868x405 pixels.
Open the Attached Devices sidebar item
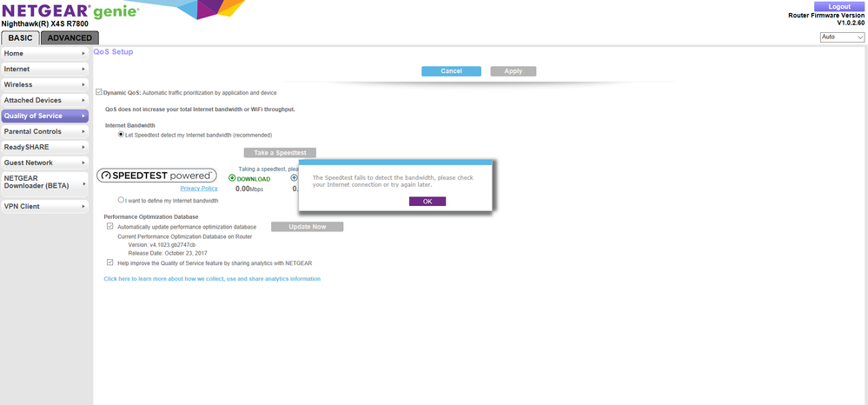click(x=44, y=100)
